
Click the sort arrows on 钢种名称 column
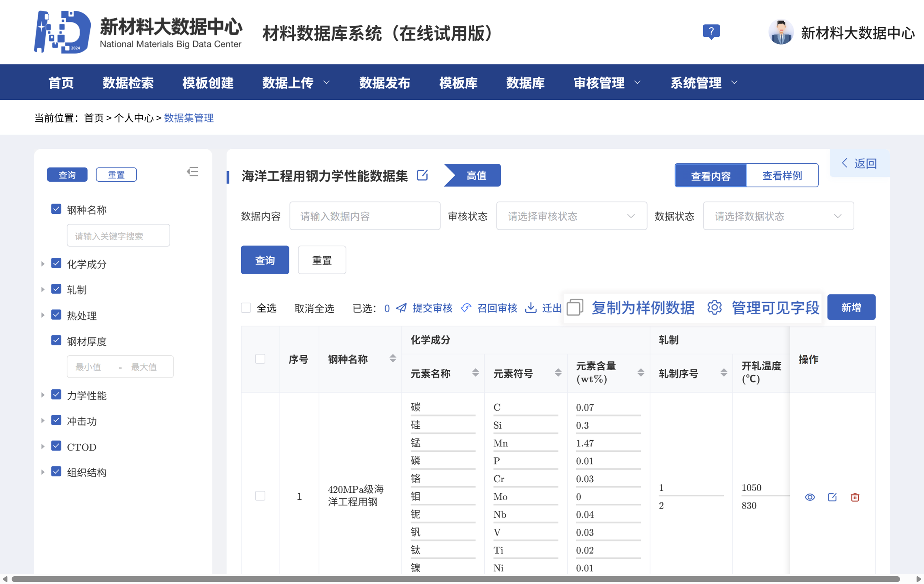pos(392,359)
